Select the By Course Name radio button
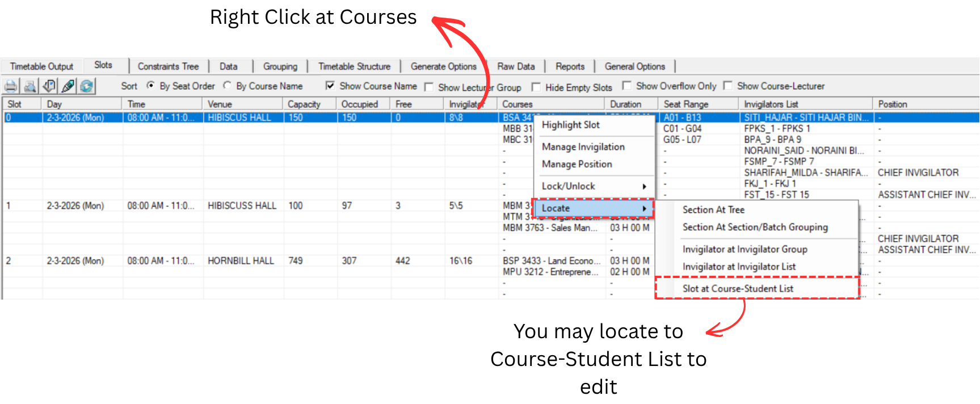Viewport: 980px width, 404px height. click(227, 86)
